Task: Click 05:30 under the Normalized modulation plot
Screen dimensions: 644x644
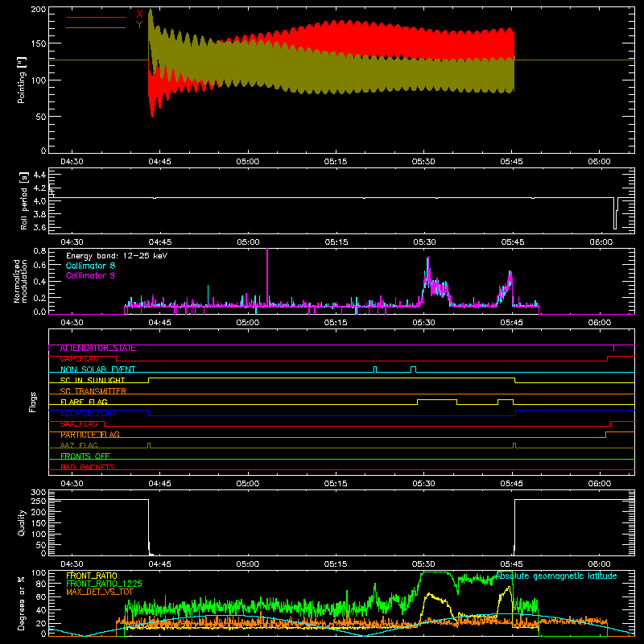Action: pyautogui.click(x=423, y=323)
